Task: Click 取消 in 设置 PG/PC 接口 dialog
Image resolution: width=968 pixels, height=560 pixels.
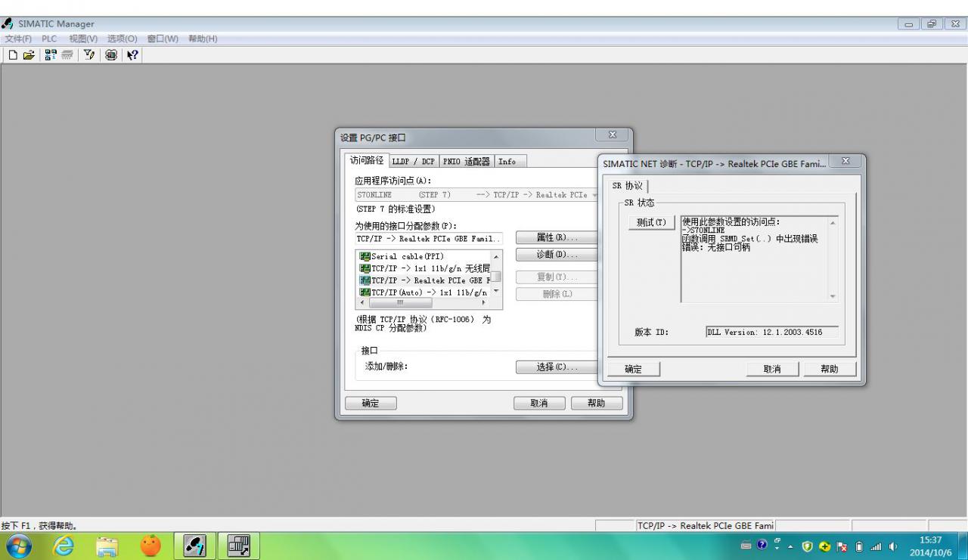Action: [x=540, y=404]
